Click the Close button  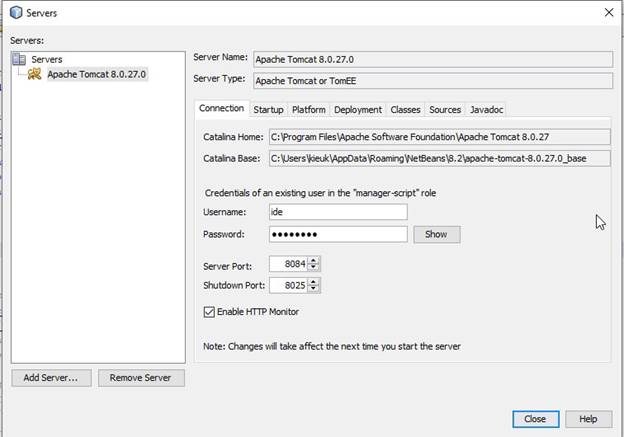535,419
